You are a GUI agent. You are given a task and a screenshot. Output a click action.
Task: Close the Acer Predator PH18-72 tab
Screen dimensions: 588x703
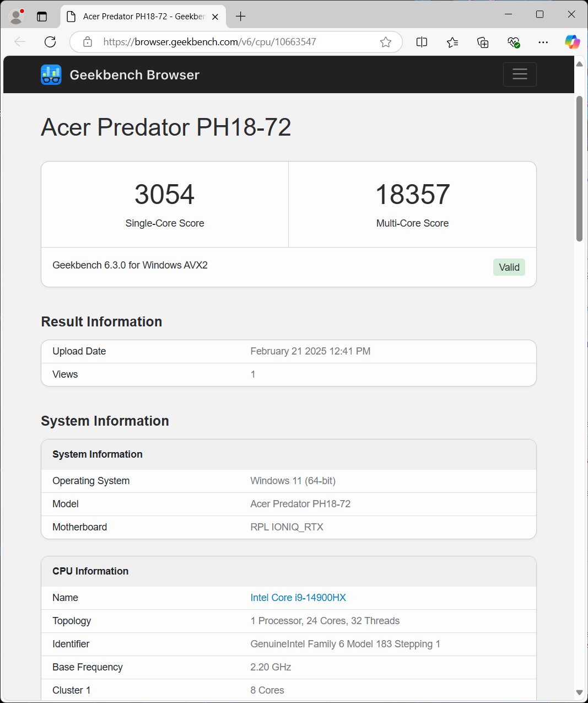coord(215,17)
